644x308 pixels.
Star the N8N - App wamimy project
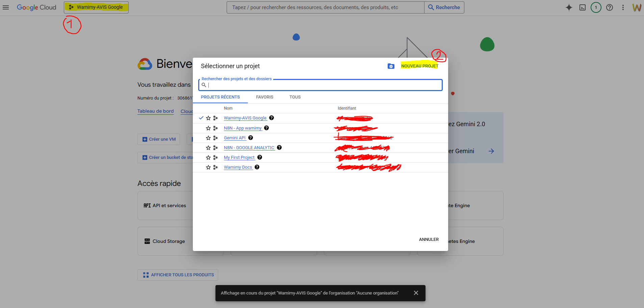point(208,128)
